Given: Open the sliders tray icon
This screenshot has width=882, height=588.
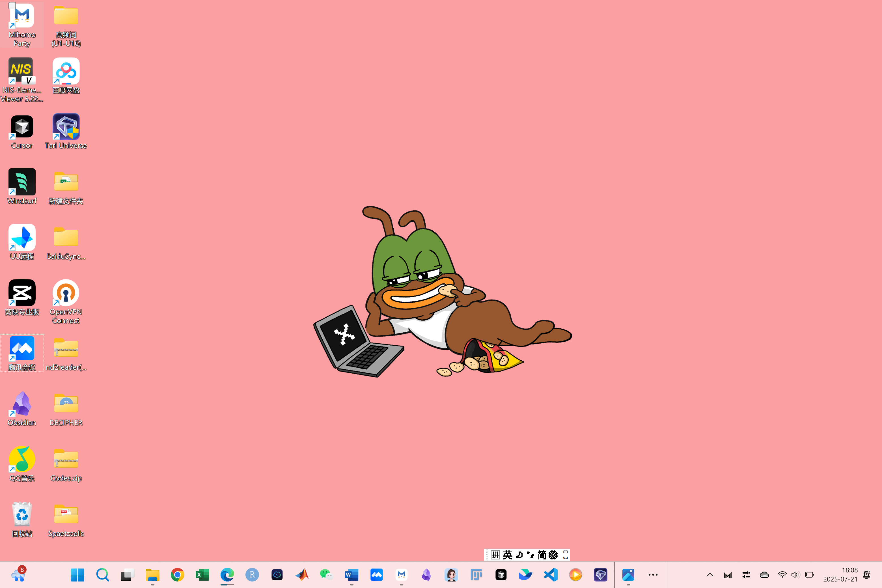Looking at the screenshot, I should tap(746, 574).
